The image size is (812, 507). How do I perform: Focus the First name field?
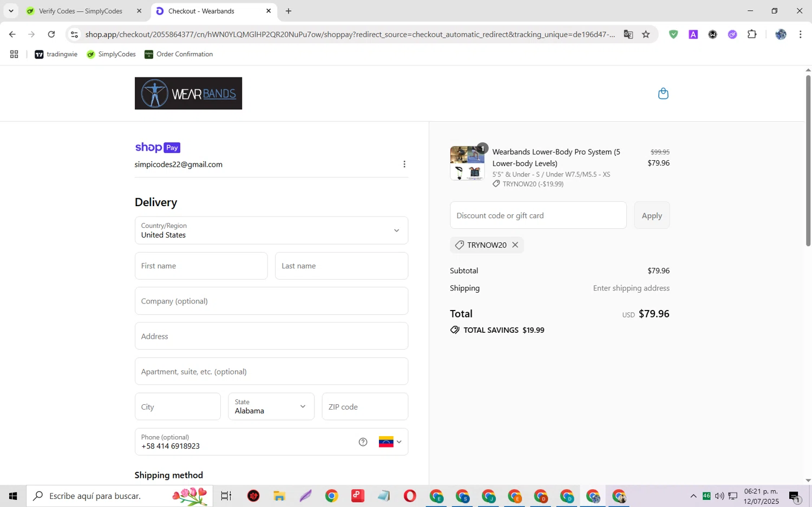[x=201, y=266]
